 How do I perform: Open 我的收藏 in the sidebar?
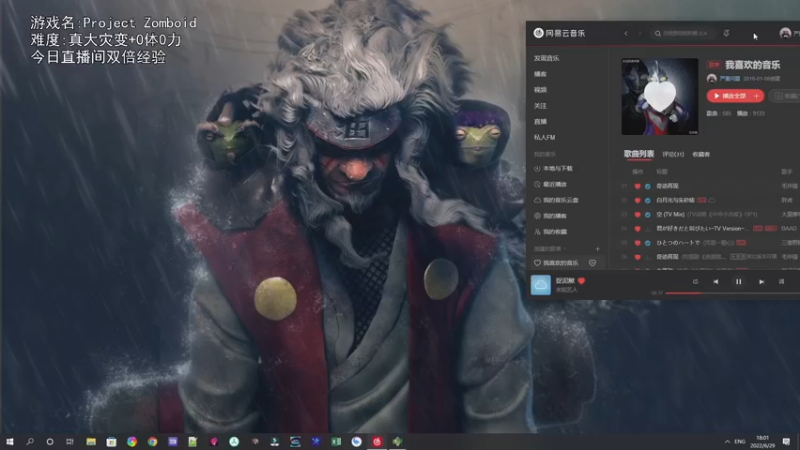coord(551,232)
